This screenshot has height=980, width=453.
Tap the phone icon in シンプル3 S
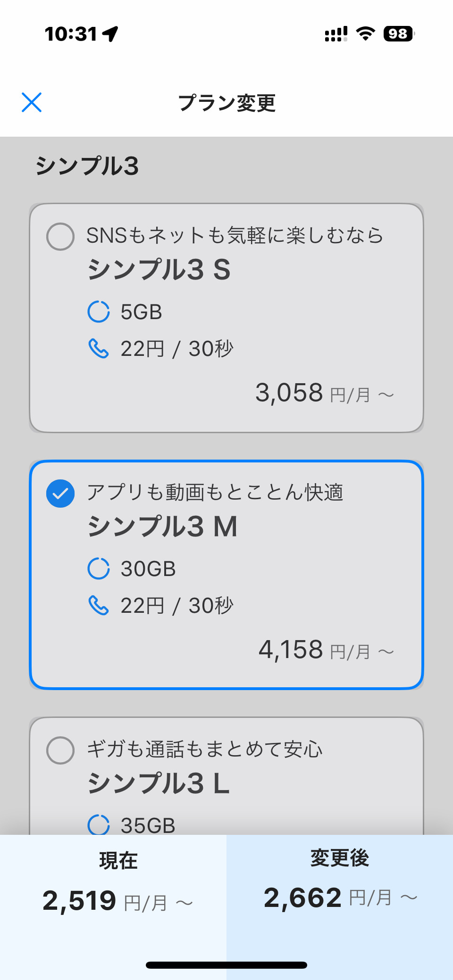99,349
